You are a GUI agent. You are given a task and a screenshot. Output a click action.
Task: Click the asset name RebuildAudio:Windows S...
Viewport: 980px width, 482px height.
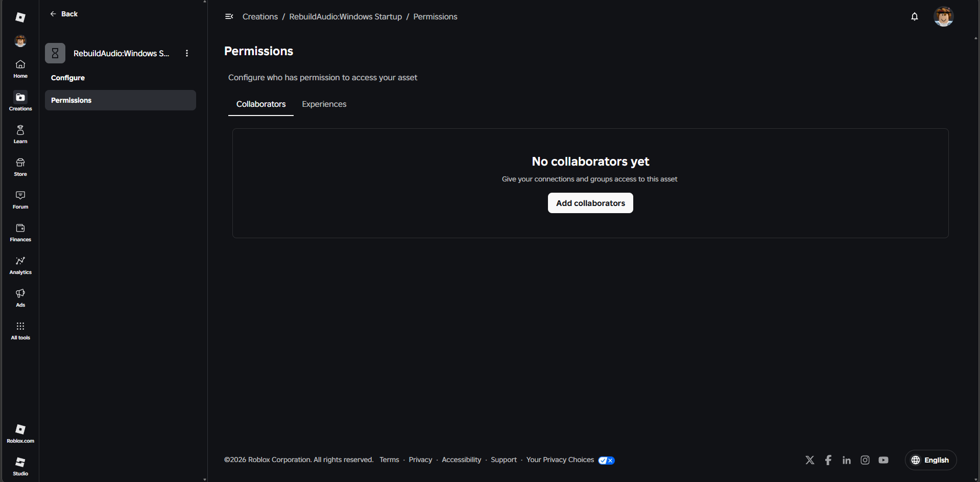(x=122, y=53)
